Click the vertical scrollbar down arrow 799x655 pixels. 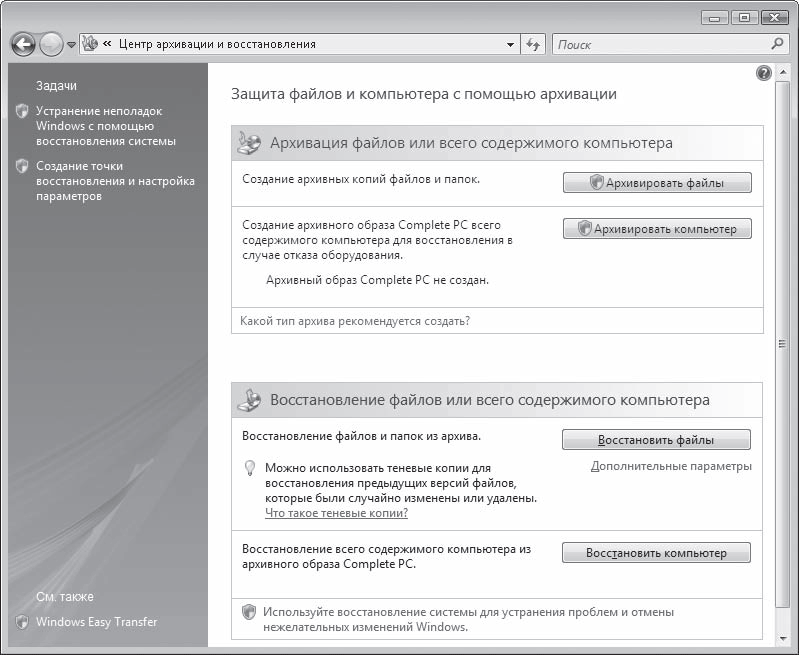(x=782, y=636)
